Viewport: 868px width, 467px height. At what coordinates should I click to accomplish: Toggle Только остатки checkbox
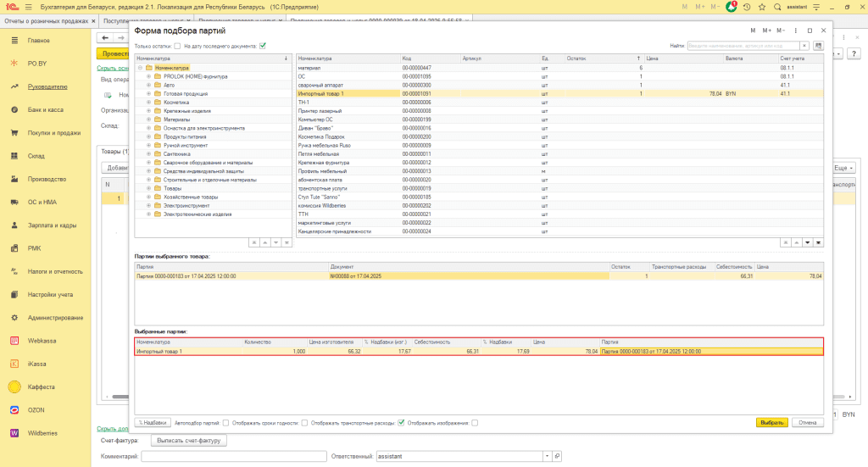click(177, 46)
